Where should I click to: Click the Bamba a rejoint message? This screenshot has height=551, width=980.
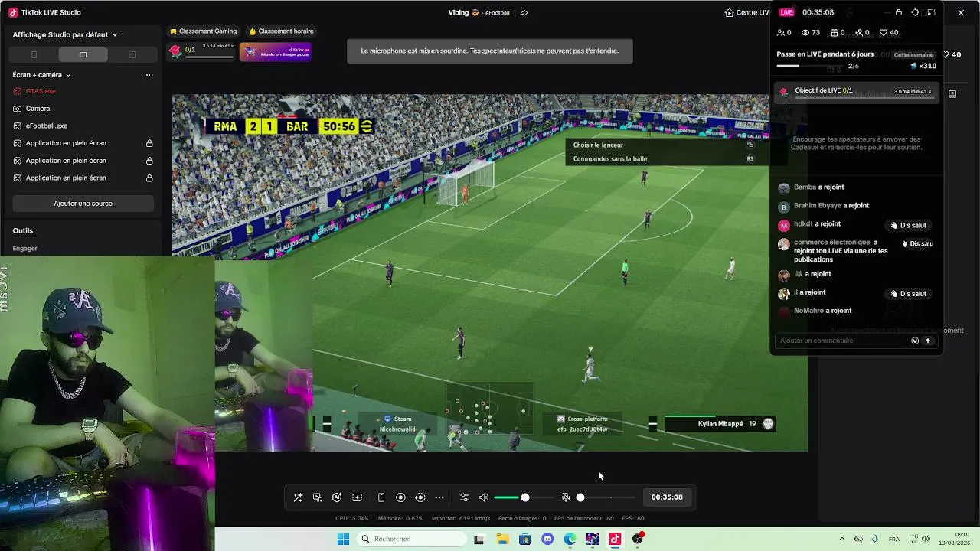(x=819, y=187)
